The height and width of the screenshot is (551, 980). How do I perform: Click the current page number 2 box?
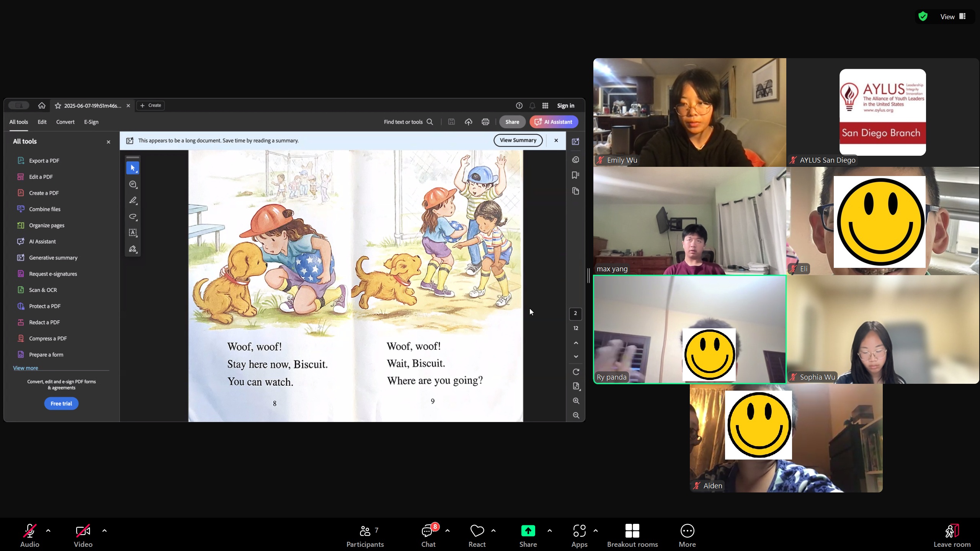575,313
